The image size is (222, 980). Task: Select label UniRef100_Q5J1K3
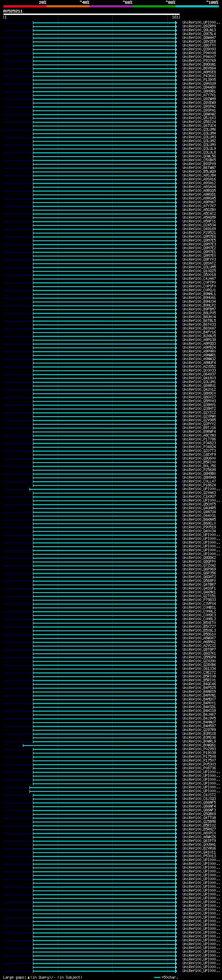pyautogui.click(x=199, y=118)
